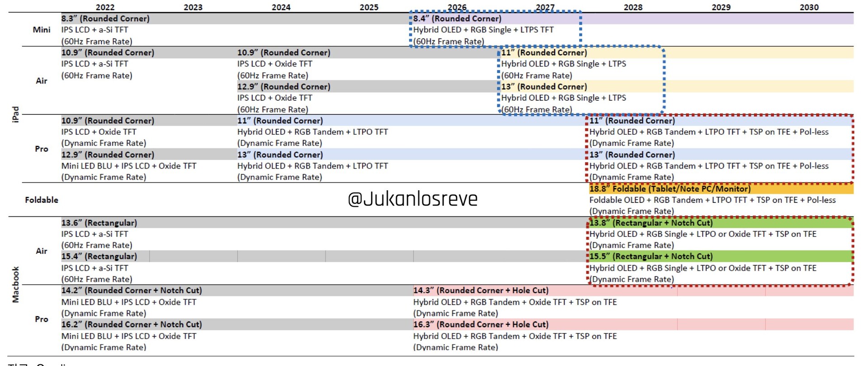Select the Mini row label
The image size is (868, 366).
click(42, 30)
